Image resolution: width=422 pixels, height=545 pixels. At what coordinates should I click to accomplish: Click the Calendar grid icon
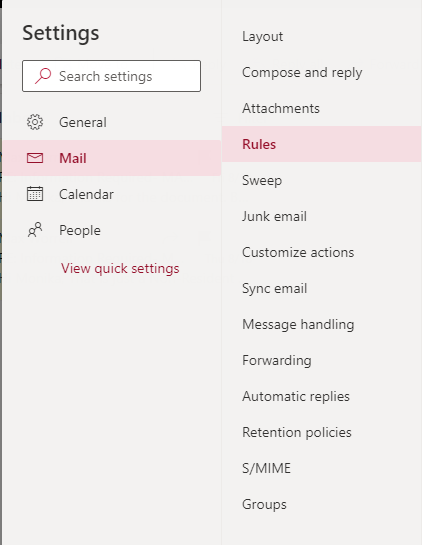pyautogui.click(x=35, y=194)
